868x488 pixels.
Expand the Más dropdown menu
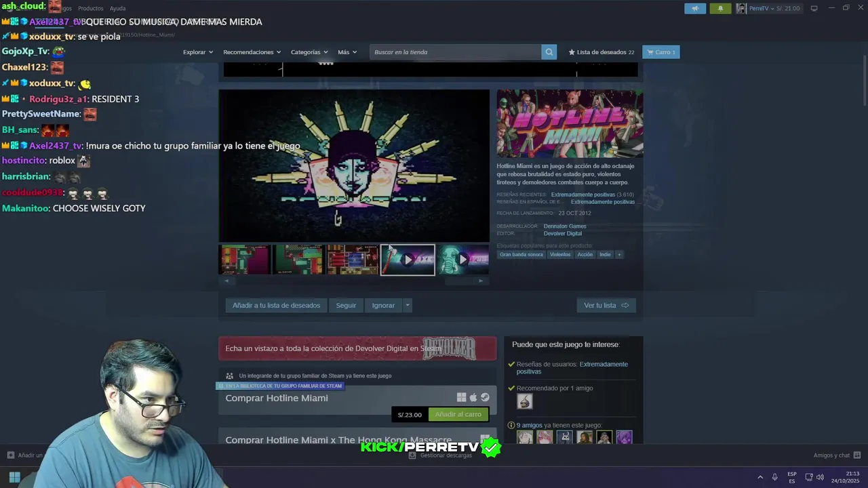[x=347, y=52]
